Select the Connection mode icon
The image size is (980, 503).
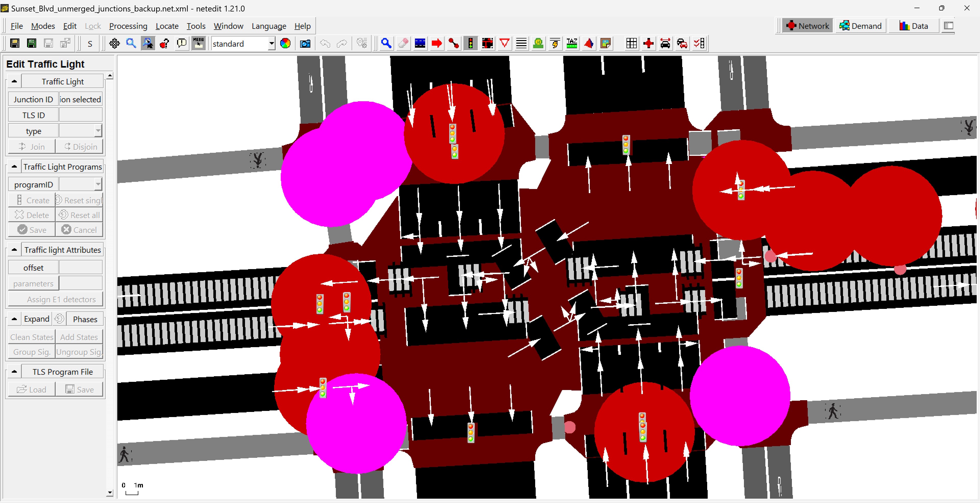tap(487, 43)
